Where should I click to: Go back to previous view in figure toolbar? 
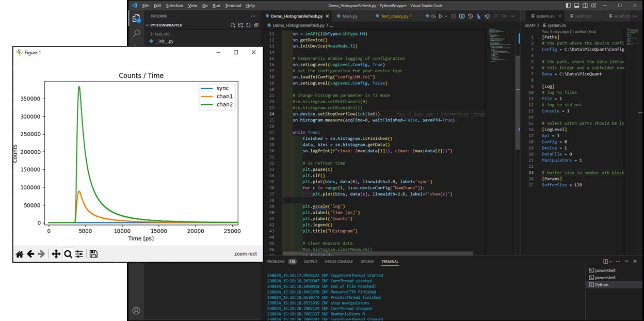click(30, 254)
